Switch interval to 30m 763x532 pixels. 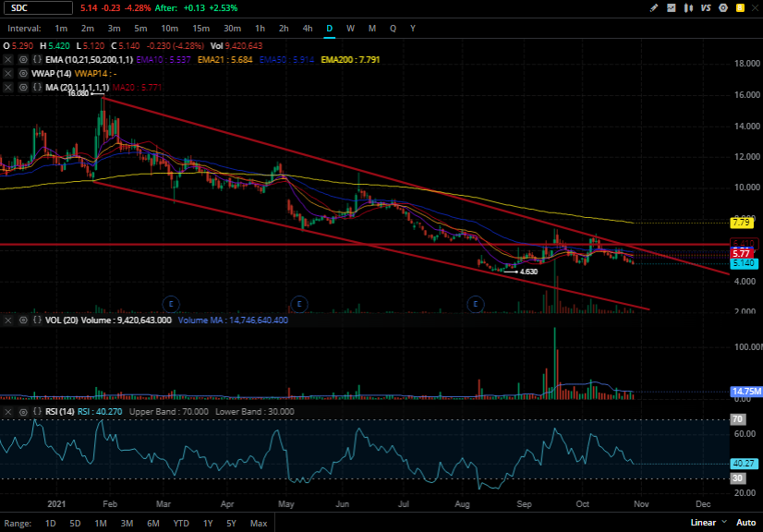click(232, 29)
